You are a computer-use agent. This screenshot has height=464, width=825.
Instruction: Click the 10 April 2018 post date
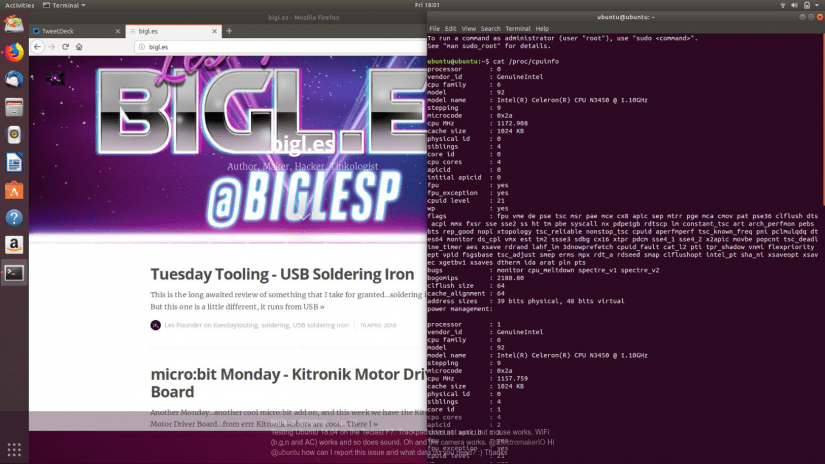coord(378,325)
